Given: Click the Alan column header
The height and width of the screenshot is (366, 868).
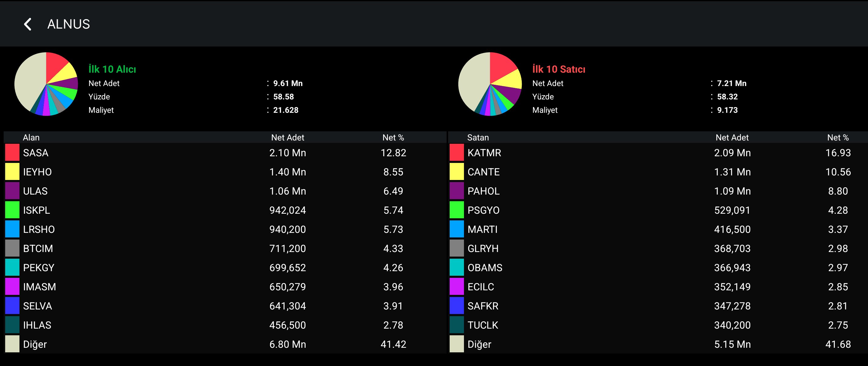Looking at the screenshot, I should [31, 137].
